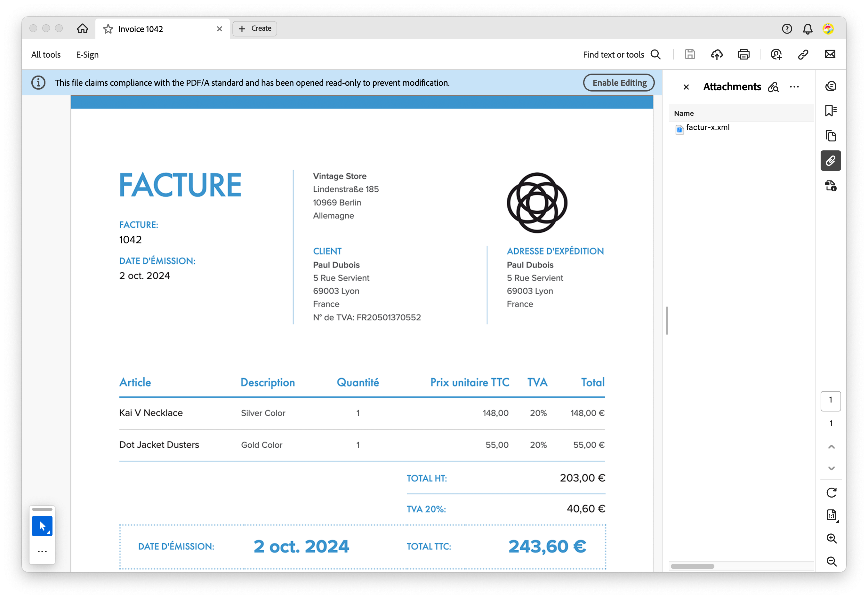The height and width of the screenshot is (599, 868).
Task: Toggle the Attachments paperclip panel
Action: (831, 161)
